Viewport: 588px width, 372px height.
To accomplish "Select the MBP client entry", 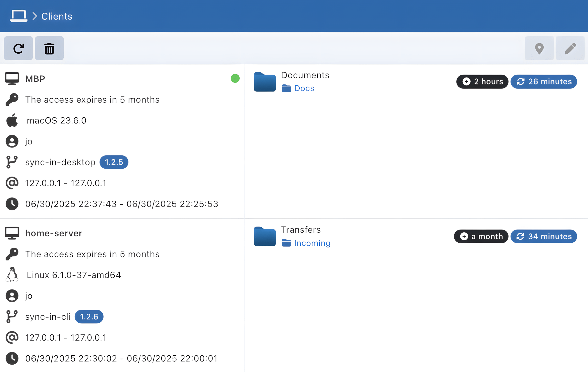I will point(35,79).
